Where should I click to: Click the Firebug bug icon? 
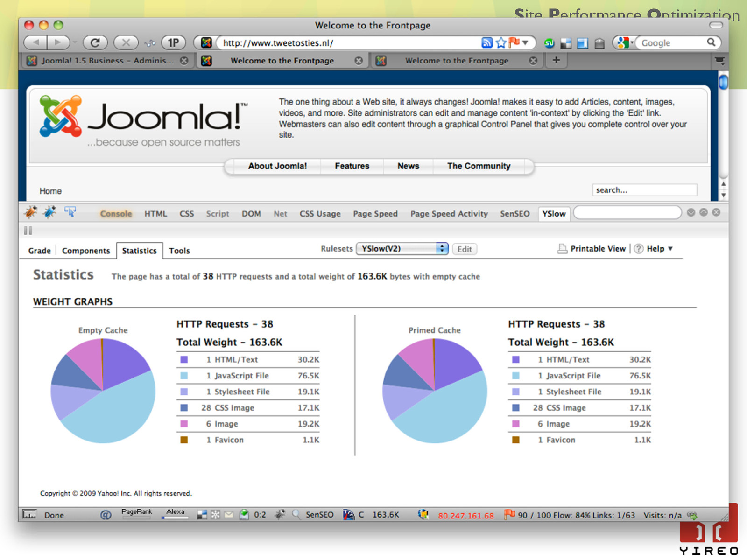pyautogui.click(x=31, y=212)
